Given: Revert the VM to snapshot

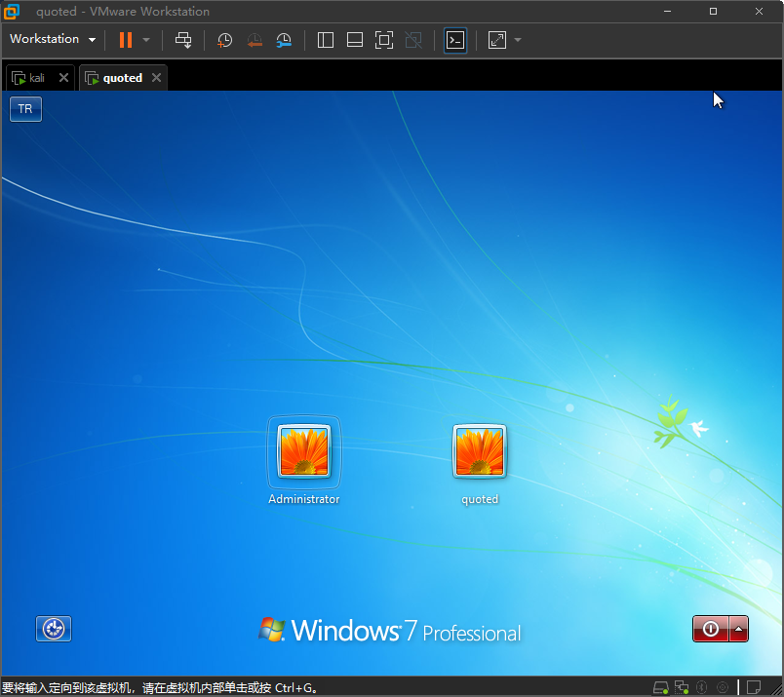Looking at the screenshot, I should [x=255, y=40].
